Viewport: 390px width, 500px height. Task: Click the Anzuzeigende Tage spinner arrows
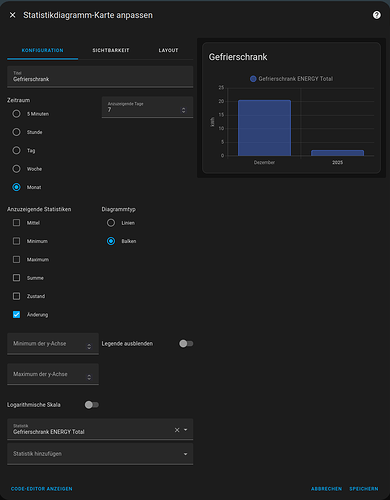[183, 110]
